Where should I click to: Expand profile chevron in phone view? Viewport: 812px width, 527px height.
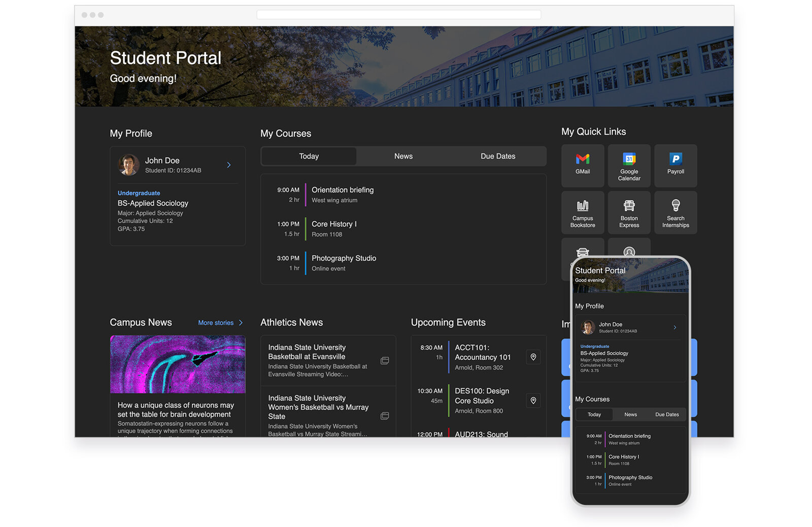coord(675,328)
